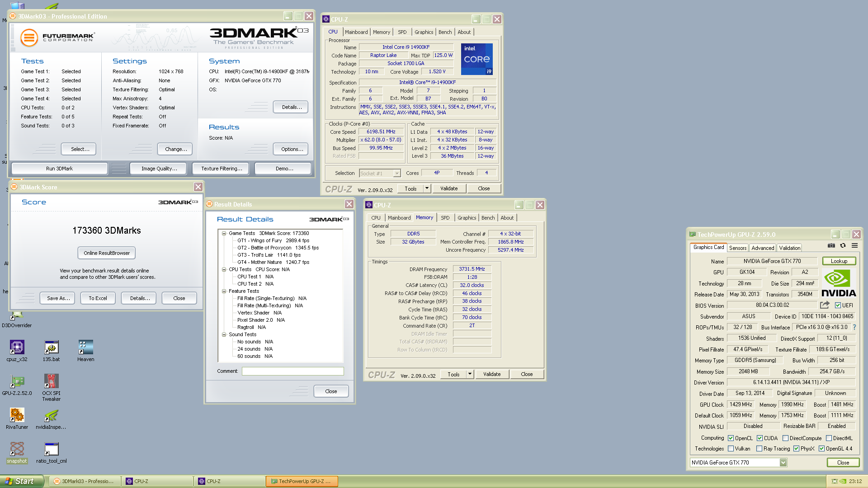Click the Futuremark orange logo in 3DMark03
Viewport: 868px width, 488px height.
(x=29, y=38)
